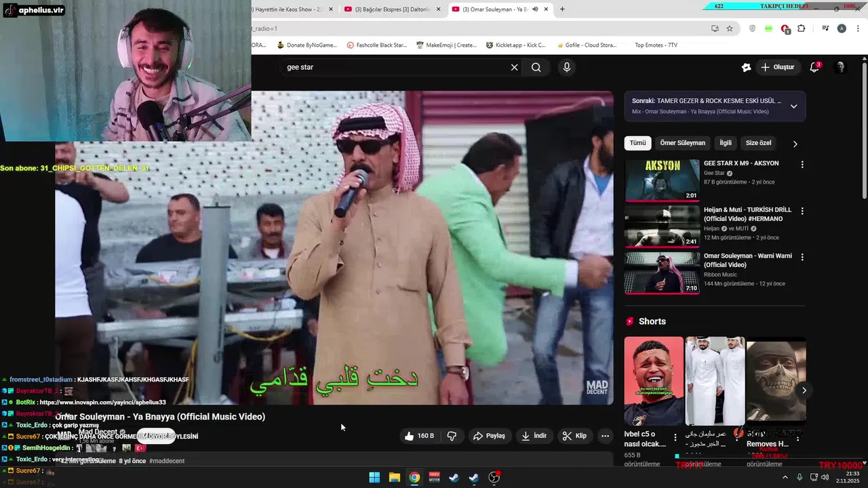
Task: Close the Bağcılar Ekspres tab
Action: [439, 9]
